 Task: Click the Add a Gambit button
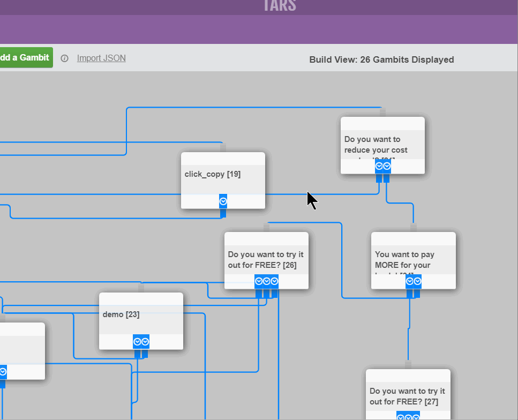tap(26, 57)
